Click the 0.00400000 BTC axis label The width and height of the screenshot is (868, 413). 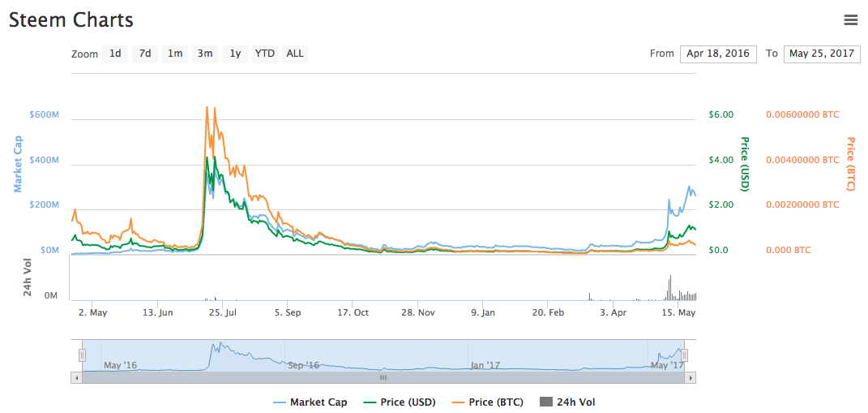[x=802, y=160]
